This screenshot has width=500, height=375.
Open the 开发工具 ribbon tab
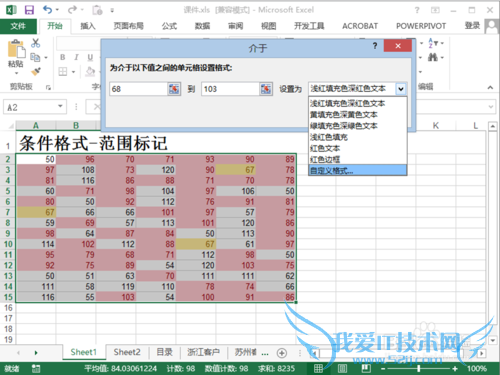[309, 26]
